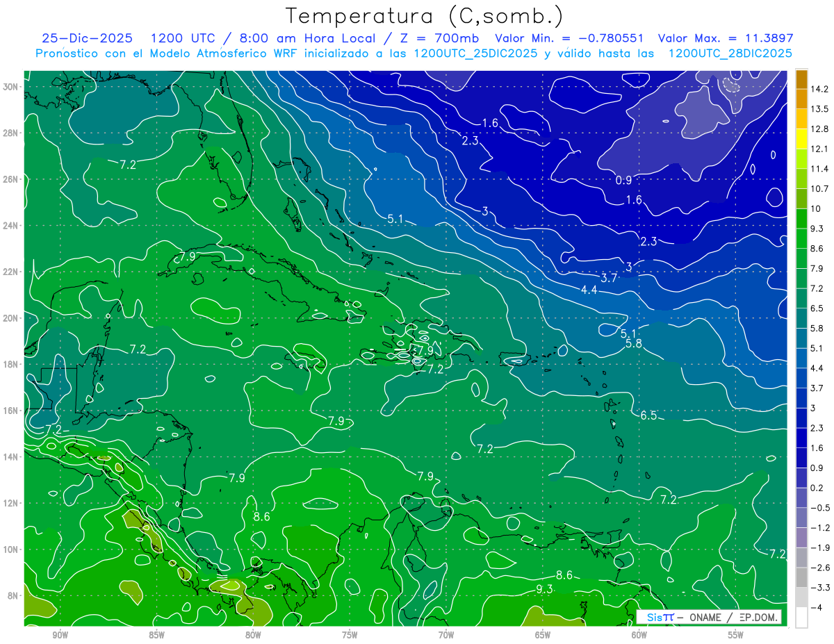Click the 10N latitude axis label
This screenshot has height=644, width=834.
coord(10,549)
